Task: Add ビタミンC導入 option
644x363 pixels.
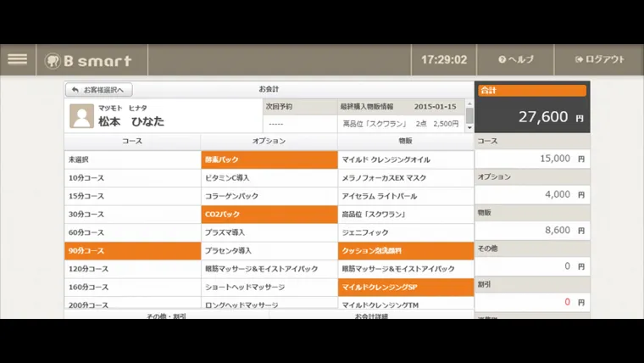Action: (x=269, y=178)
